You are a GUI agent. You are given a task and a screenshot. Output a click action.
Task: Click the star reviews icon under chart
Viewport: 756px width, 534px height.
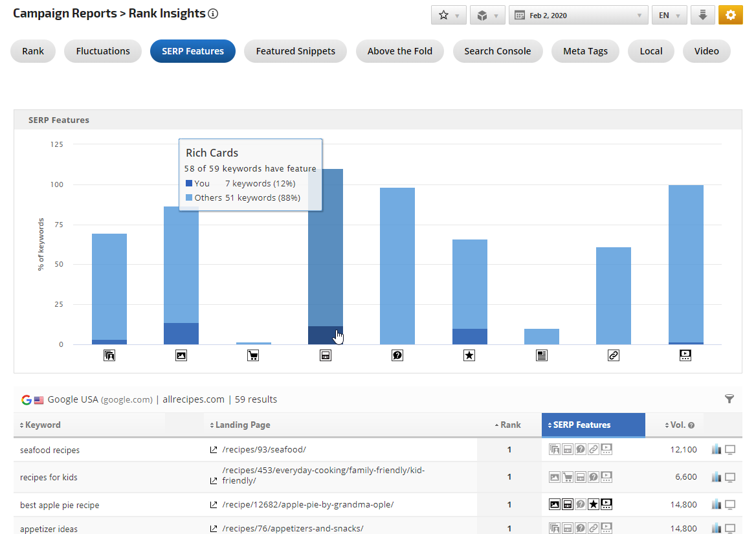[469, 355]
